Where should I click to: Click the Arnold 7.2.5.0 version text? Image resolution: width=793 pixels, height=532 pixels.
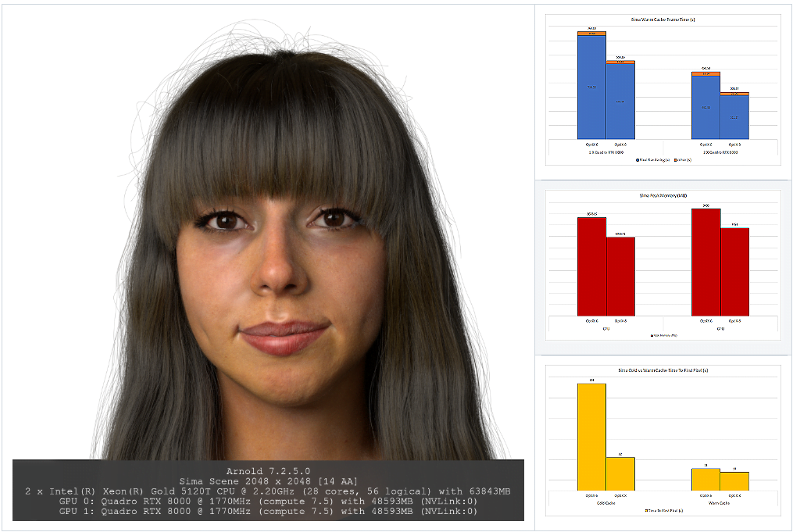[x=268, y=471]
